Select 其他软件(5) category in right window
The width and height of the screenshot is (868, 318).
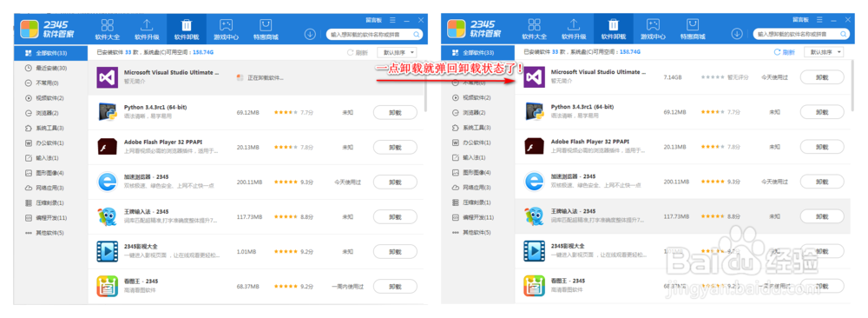point(477,233)
